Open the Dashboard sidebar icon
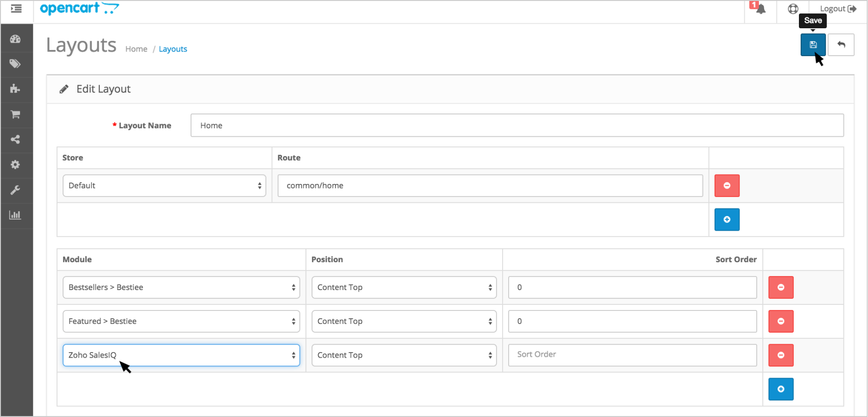868x417 pixels. click(x=15, y=39)
